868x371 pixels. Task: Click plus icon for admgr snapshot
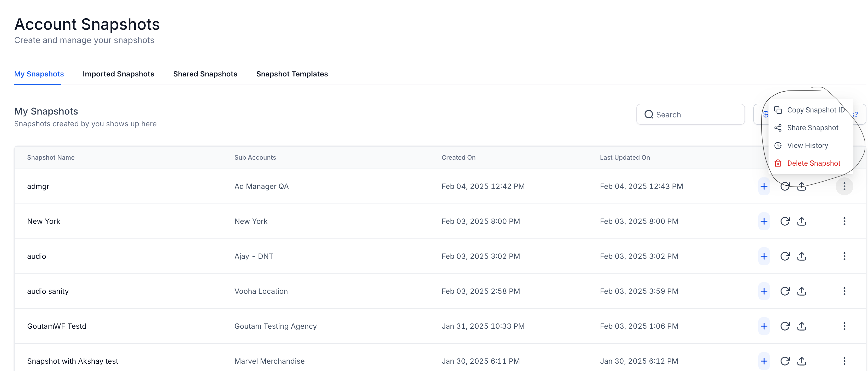coord(764,186)
